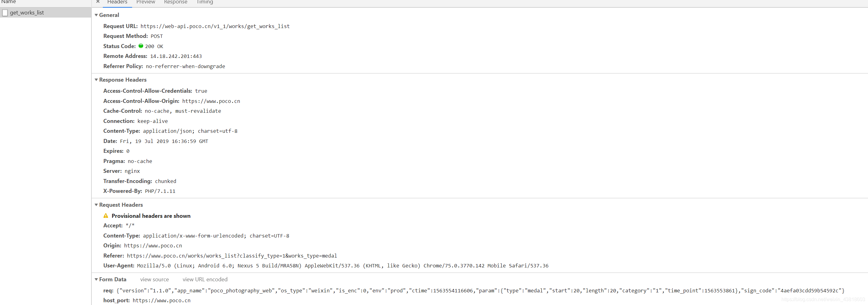
Task: Select the Request URL value
Action: coord(215,26)
